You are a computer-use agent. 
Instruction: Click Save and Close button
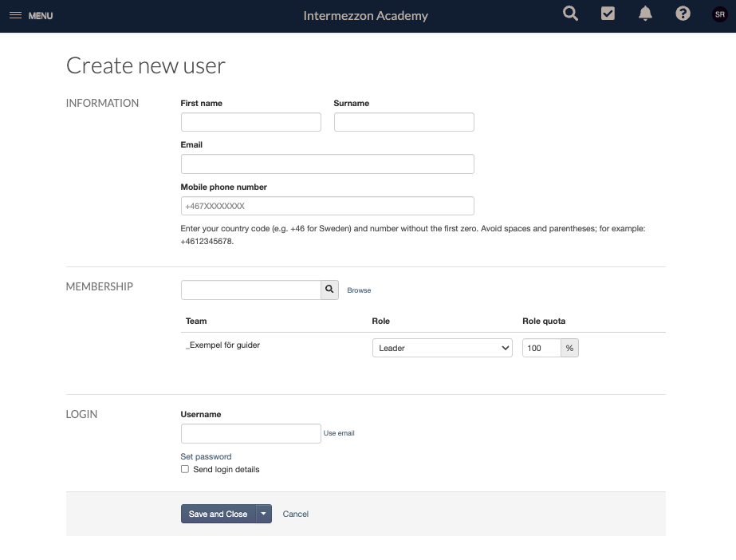[218, 514]
